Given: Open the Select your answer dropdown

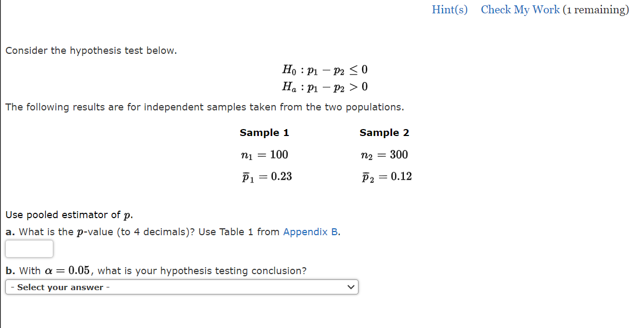Looking at the screenshot, I should (x=181, y=287).
